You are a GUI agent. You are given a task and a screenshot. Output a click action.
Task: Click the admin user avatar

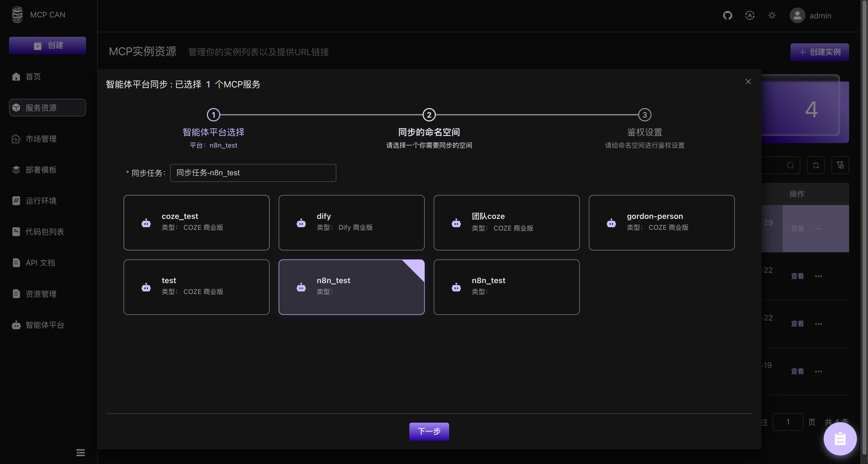click(x=797, y=16)
